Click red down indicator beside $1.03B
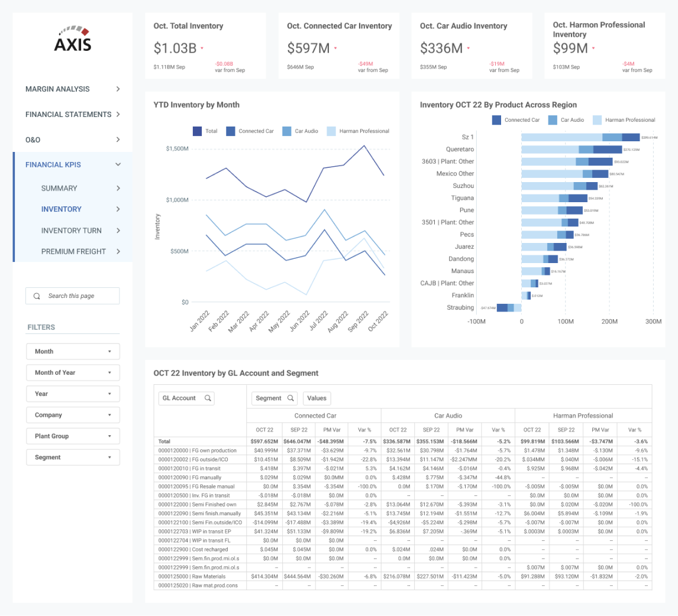The image size is (678, 616). (202, 48)
